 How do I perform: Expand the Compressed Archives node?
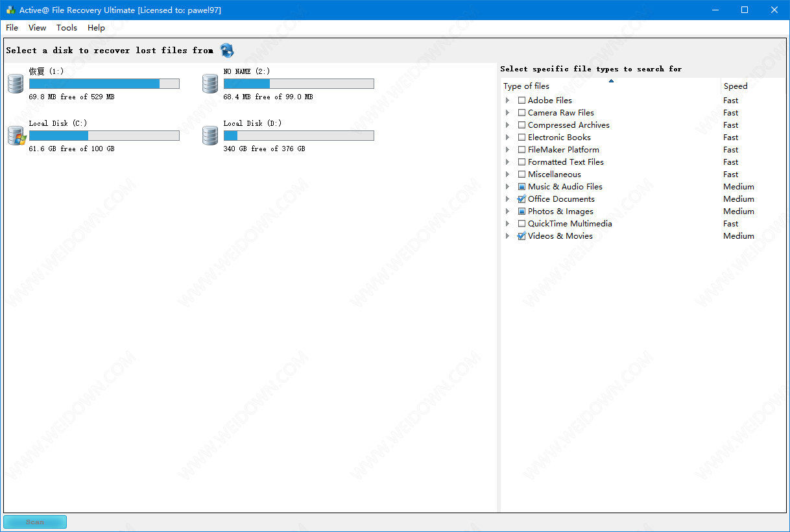pos(508,125)
